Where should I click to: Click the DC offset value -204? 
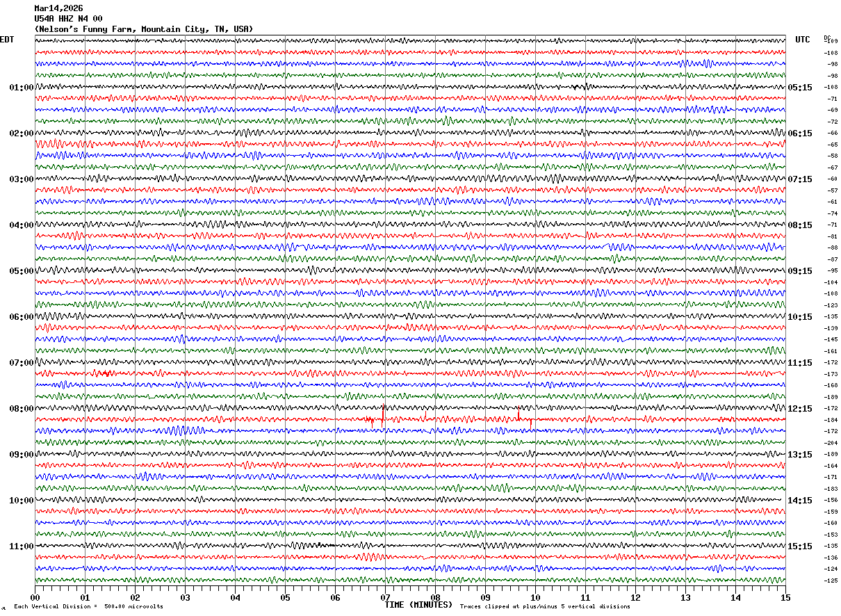(x=831, y=443)
